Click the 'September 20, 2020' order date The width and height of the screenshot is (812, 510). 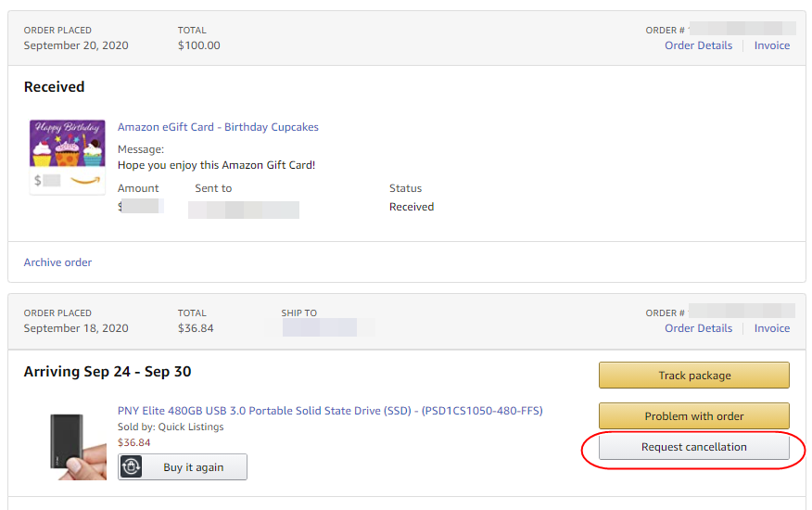tap(76, 45)
